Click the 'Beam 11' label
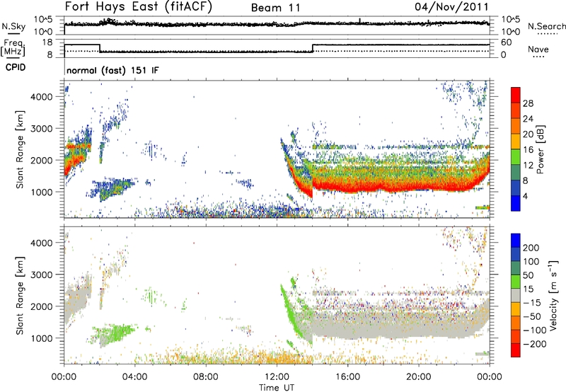Viewport: 566px width, 392px height. pos(275,8)
